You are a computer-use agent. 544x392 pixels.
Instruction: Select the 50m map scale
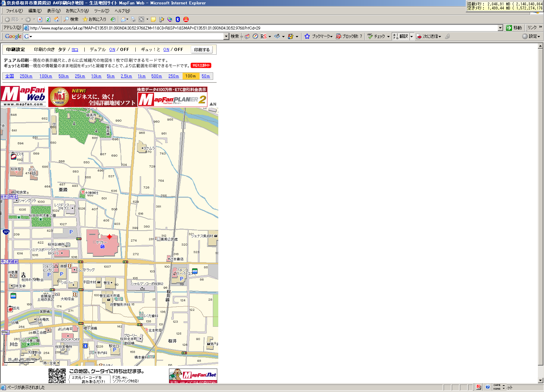click(206, 76)
